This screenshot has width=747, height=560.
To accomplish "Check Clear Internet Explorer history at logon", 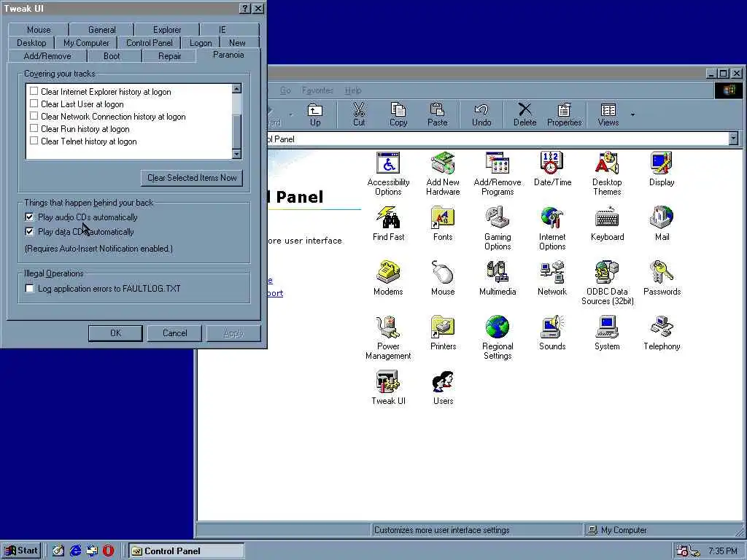I will (x=34, y=91).
